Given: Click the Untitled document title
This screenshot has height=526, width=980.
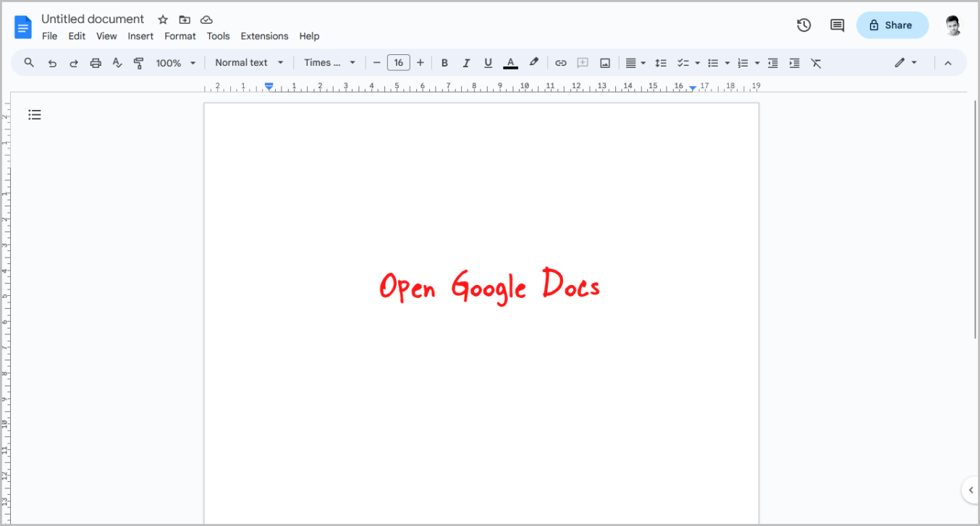Looking at the screenshot, I should [93, 20].
